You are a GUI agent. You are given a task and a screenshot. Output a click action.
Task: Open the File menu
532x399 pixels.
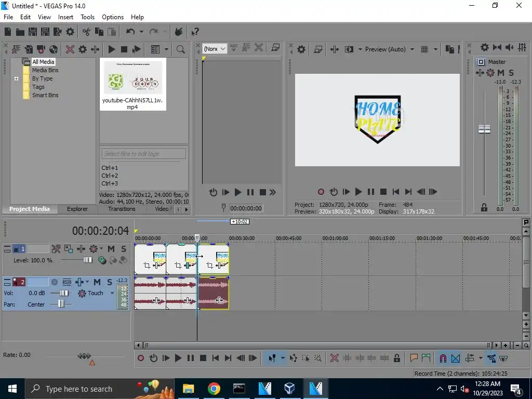point(8,17)
